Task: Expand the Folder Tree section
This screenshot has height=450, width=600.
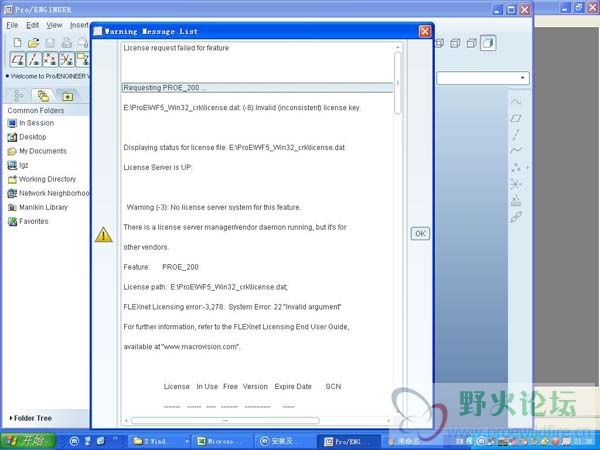Action: coord(30,418)
